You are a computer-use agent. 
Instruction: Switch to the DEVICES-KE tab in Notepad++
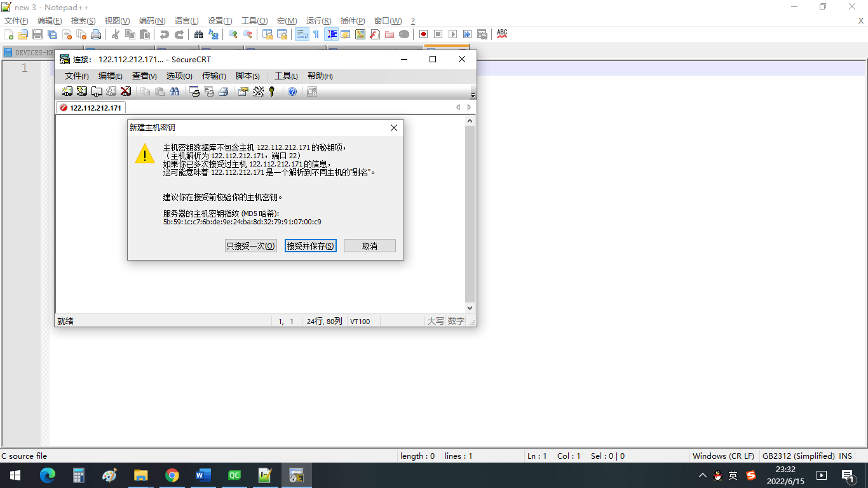[29, 53]
